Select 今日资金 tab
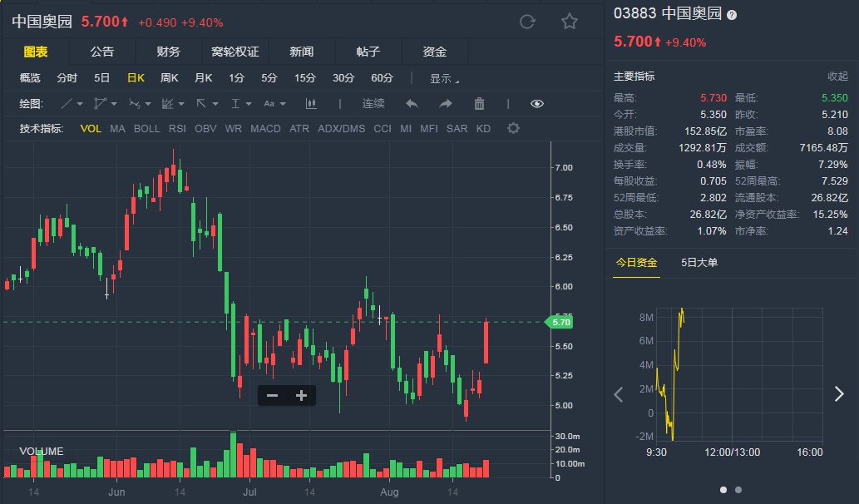The image size is (859, 504). click(x=636, y=263)
